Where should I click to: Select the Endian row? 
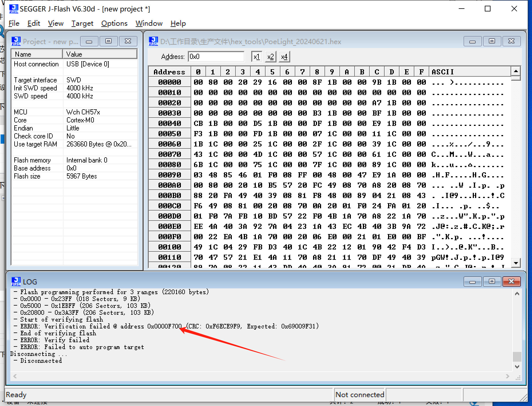[x=74, y=128]
